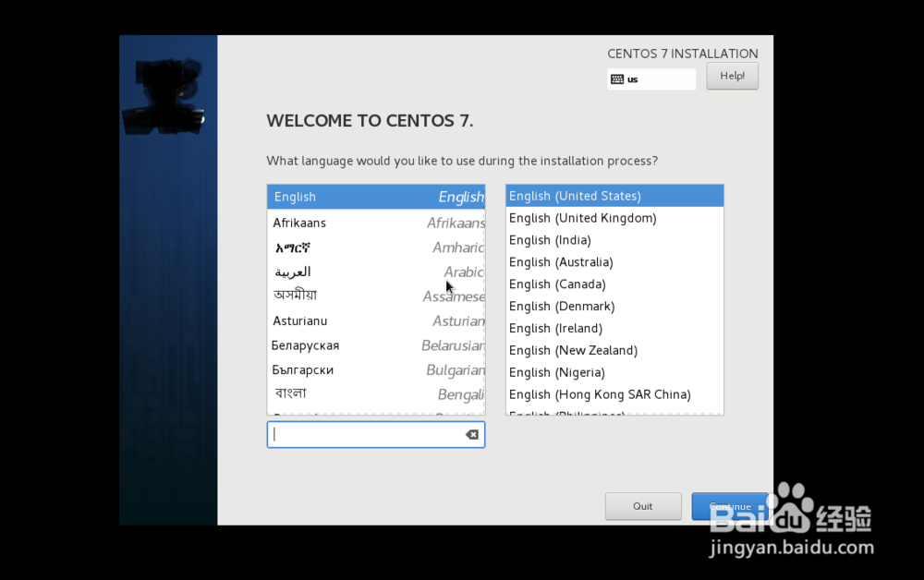924x580 pixels.
Task: Clear the language search field with backspace icon
Action: click(472, 435)
